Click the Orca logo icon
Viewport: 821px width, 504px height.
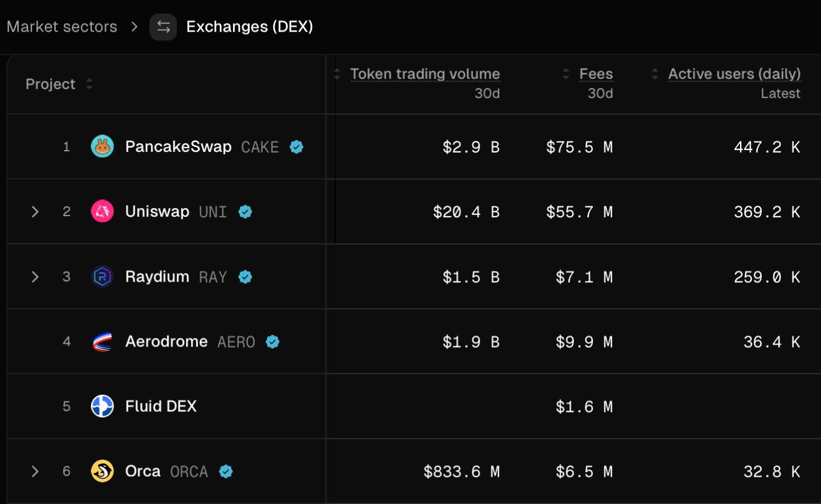(x=102, y=471)
